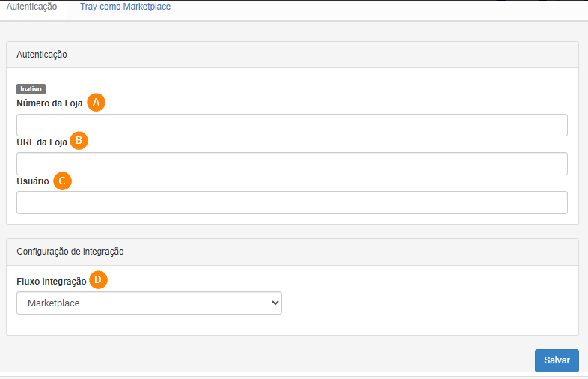Focus the URL da Loja input field
Viewport: 588px width, 379px height.
coord(292,163)
